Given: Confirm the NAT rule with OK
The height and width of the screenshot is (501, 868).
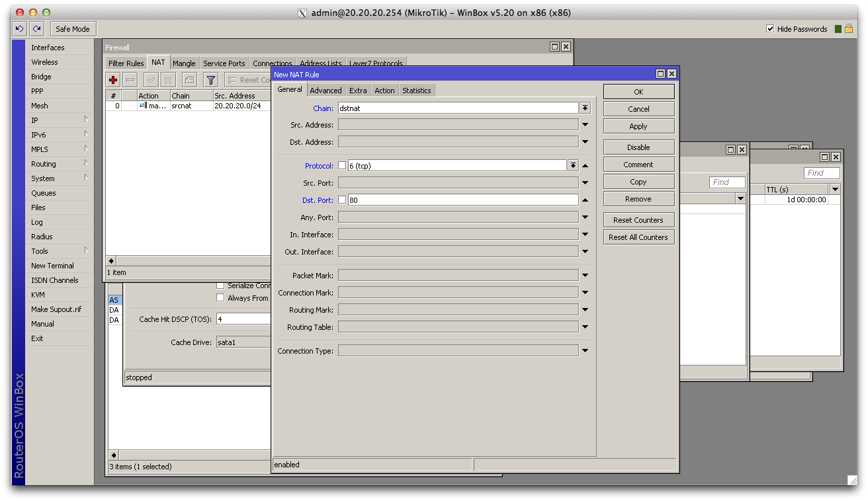Looking at the screenshot, I should (x=638, y=92).
